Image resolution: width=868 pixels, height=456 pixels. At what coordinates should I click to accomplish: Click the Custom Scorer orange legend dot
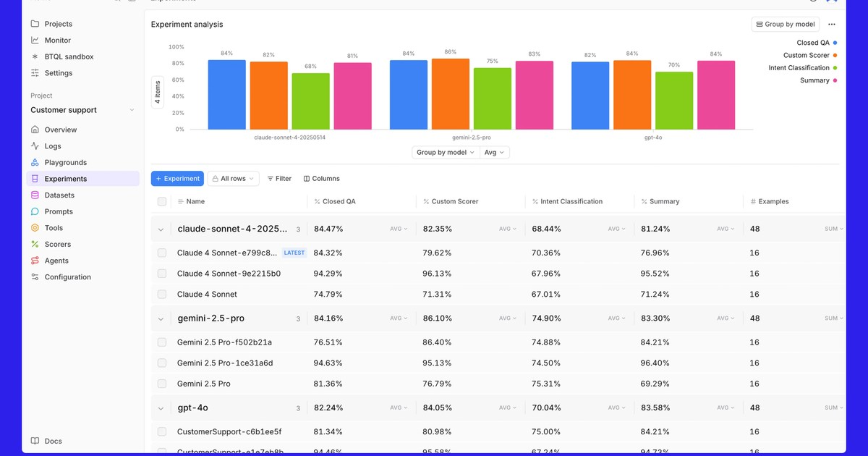click(x=835, y=55)
